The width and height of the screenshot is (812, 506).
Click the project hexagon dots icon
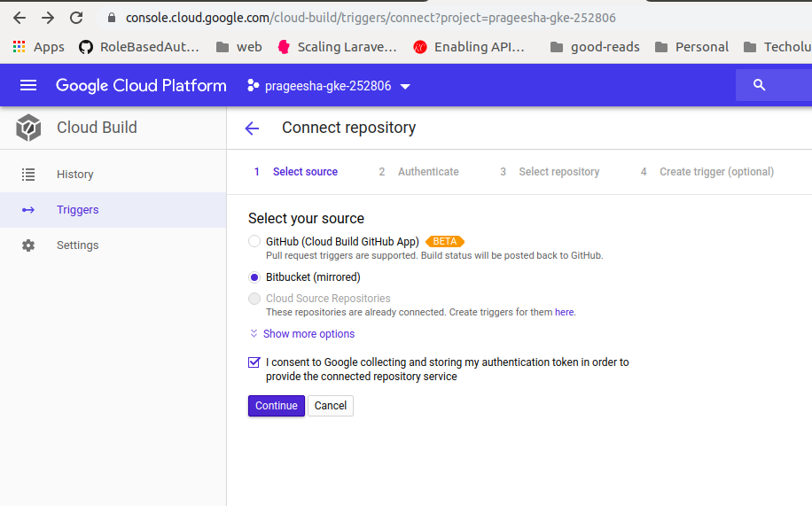pos(253,85)
